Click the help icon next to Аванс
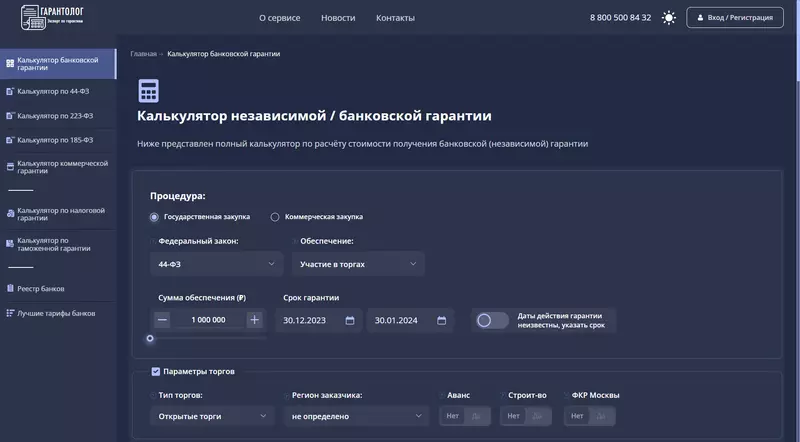800x442 pixels. click(x=442, y=395)
